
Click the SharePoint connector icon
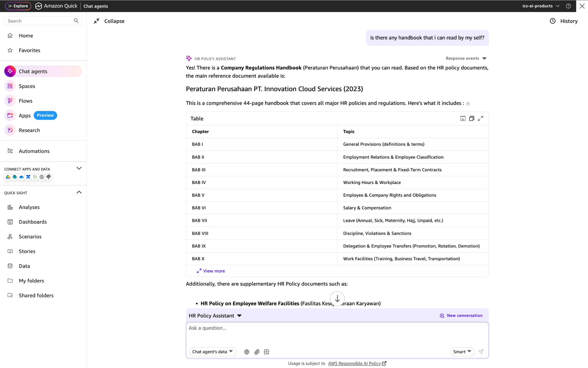point(15,177)
